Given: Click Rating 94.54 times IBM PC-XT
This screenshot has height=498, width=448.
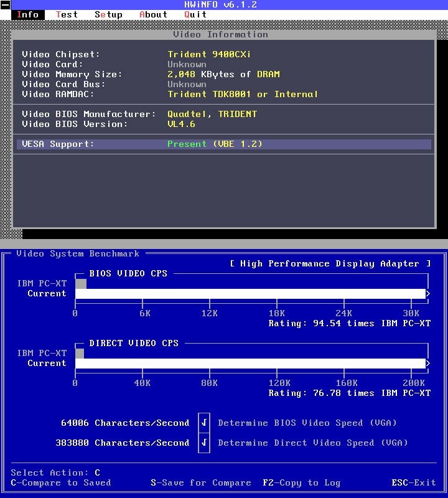Looking at the screenshot, I should (x=350, y=323).
